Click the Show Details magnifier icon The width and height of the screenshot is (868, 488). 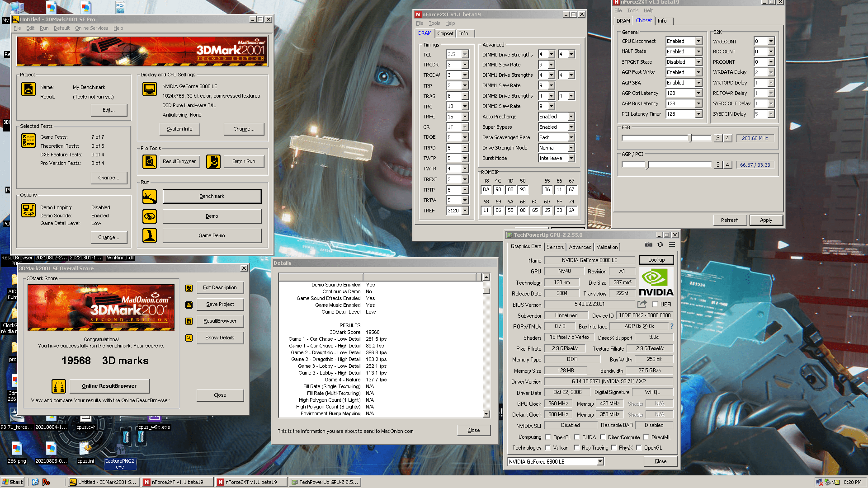pos(189,338)
